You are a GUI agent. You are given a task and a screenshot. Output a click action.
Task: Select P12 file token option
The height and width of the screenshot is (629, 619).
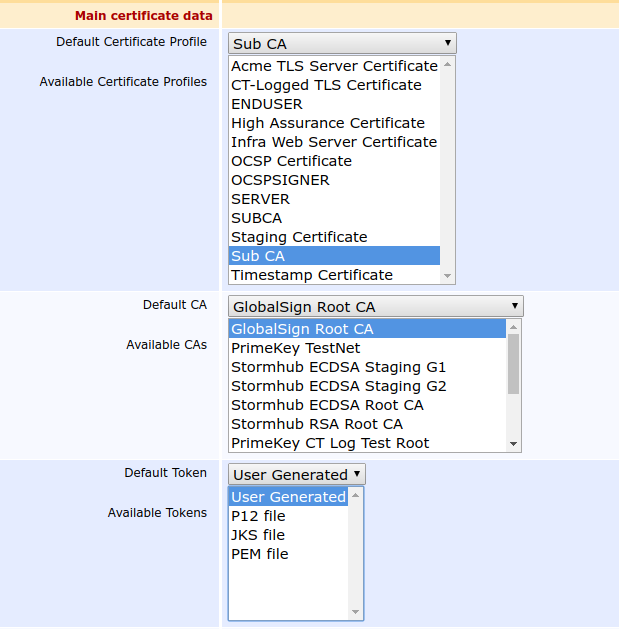[258, 516]
